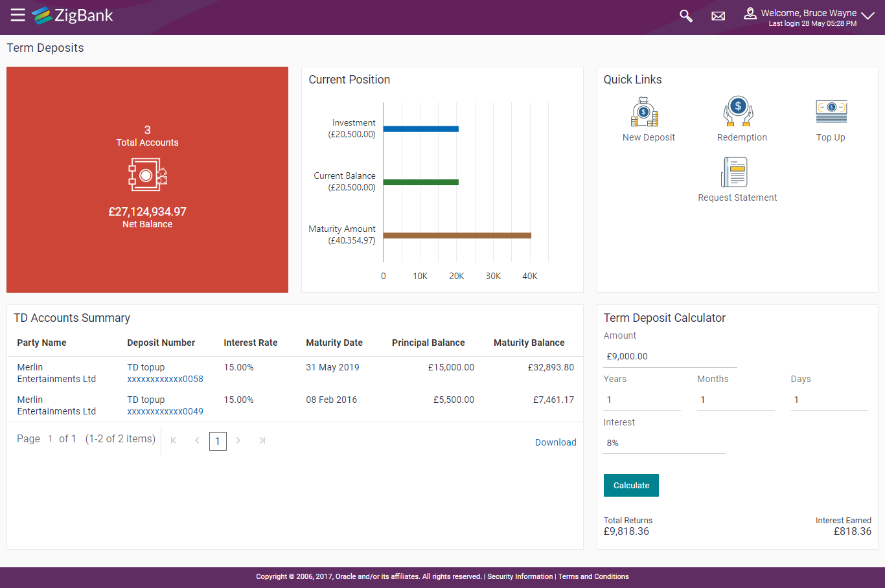Click the Calculate button
The width and height of the screenshot is (885, 588).
click(631, 485)
